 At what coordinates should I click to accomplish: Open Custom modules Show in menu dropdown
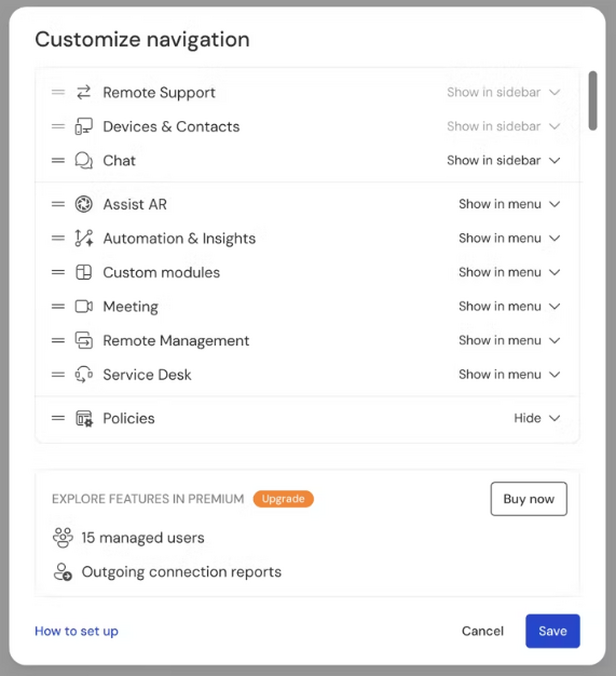click(509, 272)
